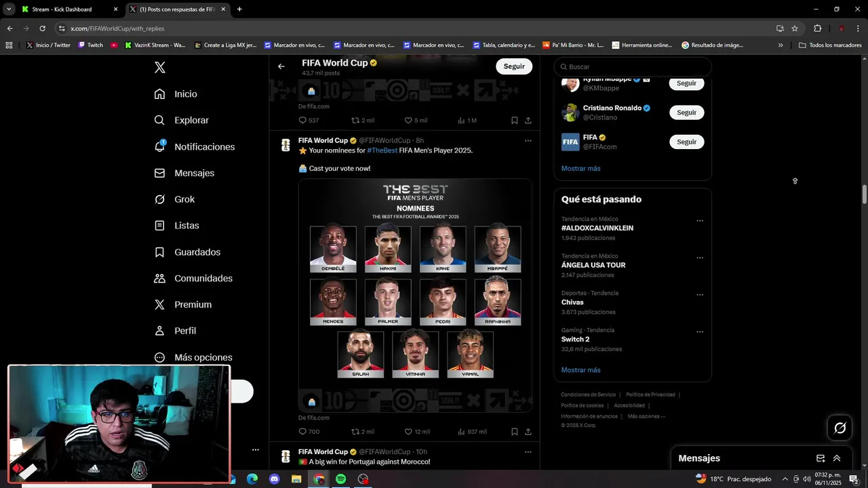Open Spotify from the taskbar
868x488 pixels.
coord(341,479)
